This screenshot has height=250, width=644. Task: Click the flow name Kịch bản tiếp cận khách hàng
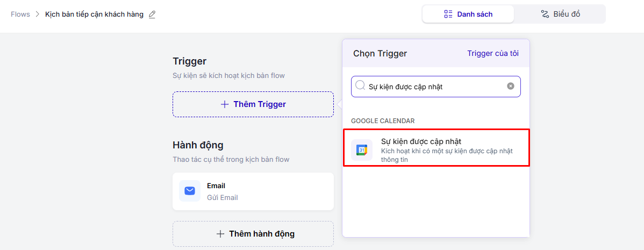pyautogui.click(x=94, y=15)
